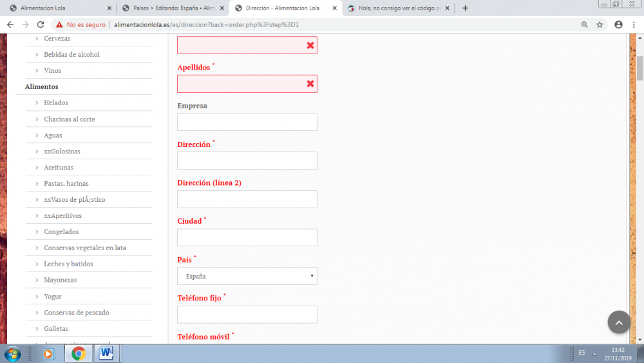Open the Cervezas category
644x363 pixels.
pos(57,38)
